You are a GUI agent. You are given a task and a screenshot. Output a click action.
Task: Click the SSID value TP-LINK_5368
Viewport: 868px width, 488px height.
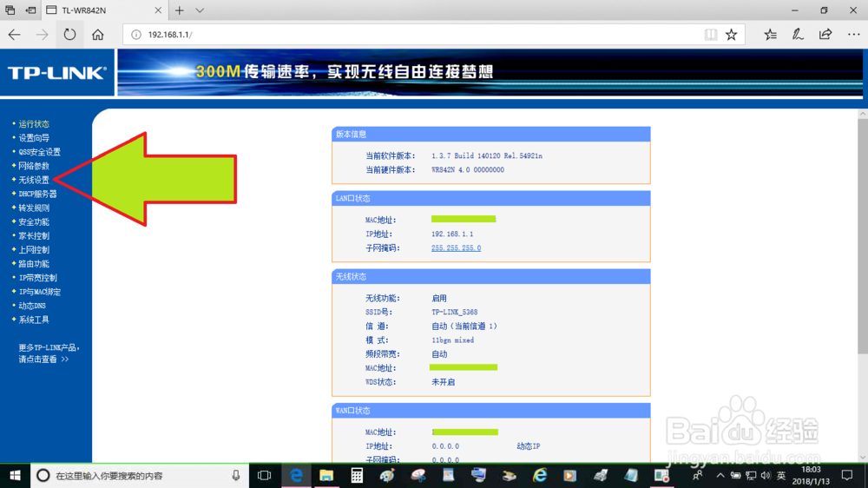[455, 313]
